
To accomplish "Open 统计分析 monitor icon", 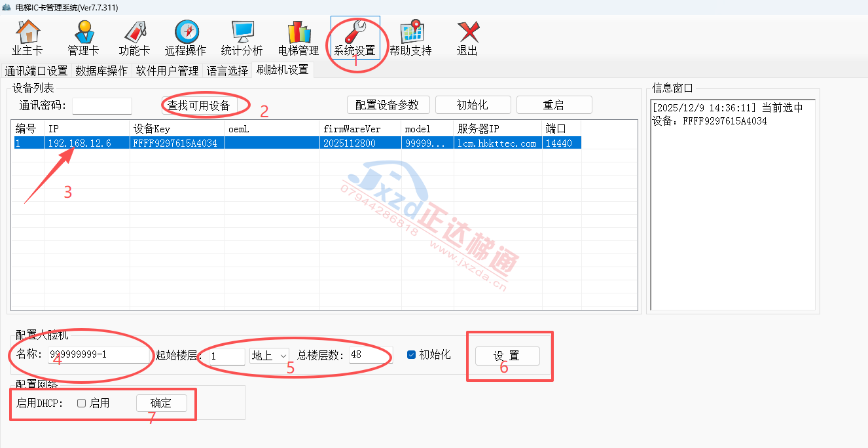I will 242,33.
